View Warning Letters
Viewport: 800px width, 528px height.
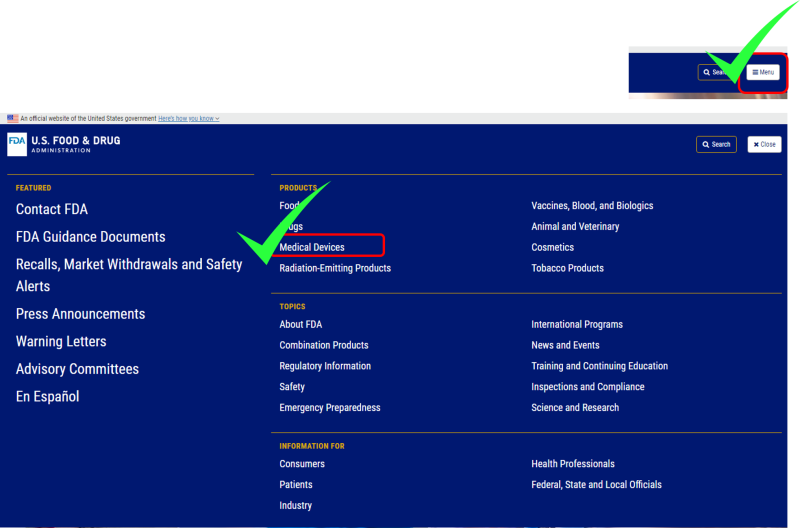pos(61,341)
